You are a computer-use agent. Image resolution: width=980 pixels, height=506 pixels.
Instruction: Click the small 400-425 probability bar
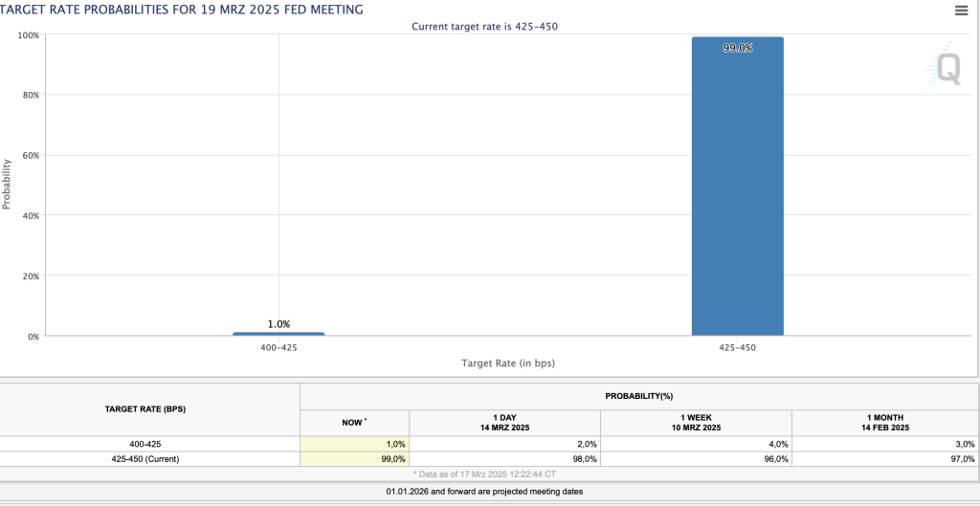pyautogui.click(x=278, y=334)
